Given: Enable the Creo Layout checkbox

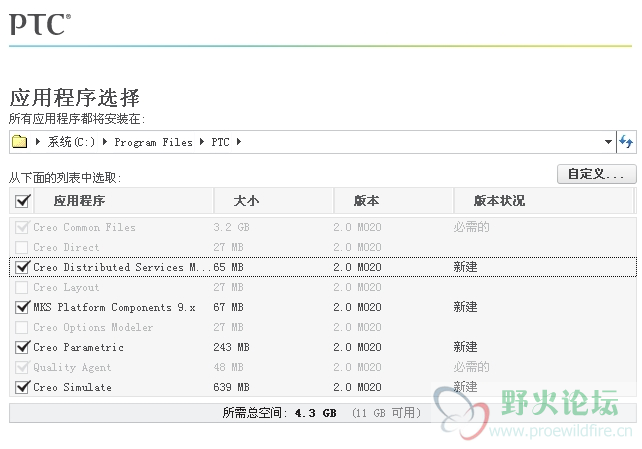Looking at the screenshot, I should (x=21, y=287).
